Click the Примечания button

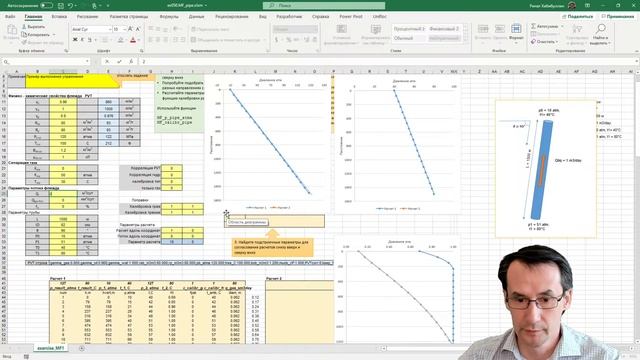618,16
